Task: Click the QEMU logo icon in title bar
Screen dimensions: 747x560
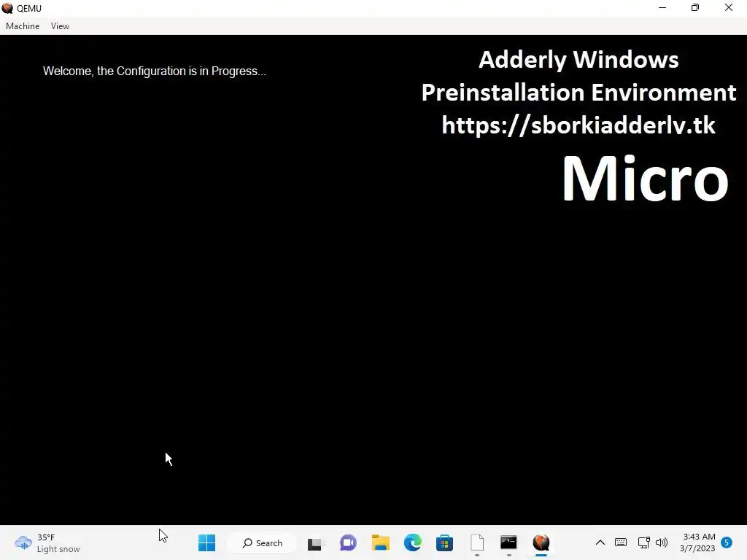Action: [7, 8]
